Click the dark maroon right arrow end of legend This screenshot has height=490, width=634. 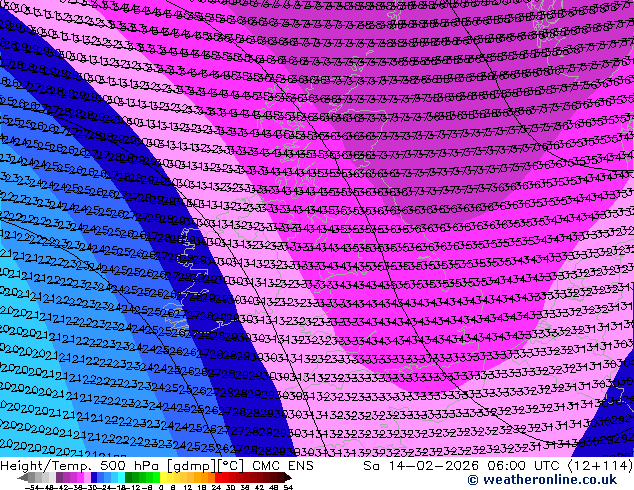288,477
